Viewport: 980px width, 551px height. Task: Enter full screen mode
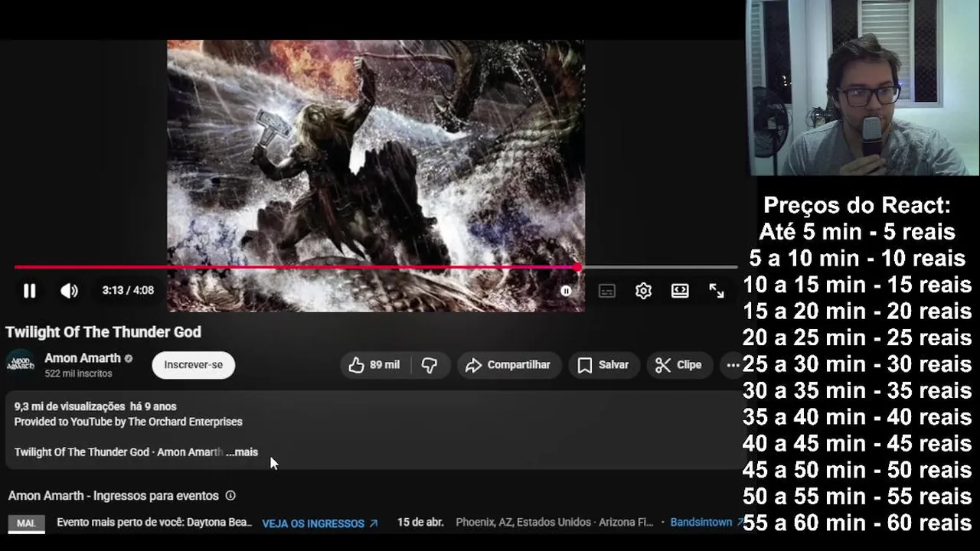[x=717, y=291]
